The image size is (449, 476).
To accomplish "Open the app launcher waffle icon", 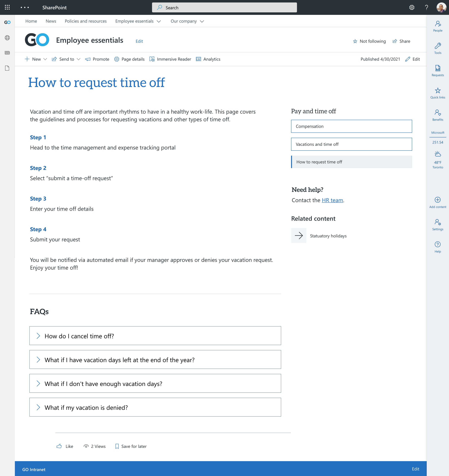I will [7, 7].
